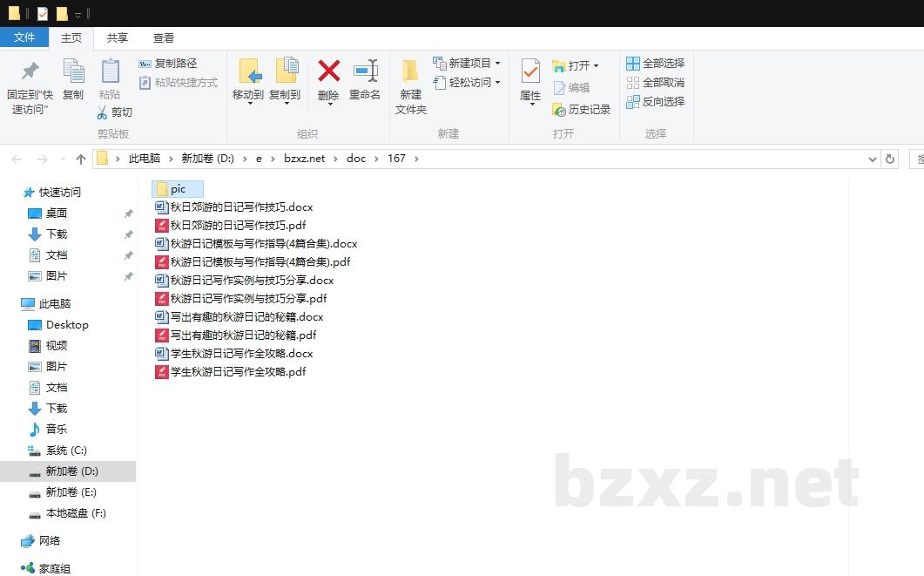Click Invert Selection button
Viewport: 924px width, 576px height.
[x=655, y=102]
